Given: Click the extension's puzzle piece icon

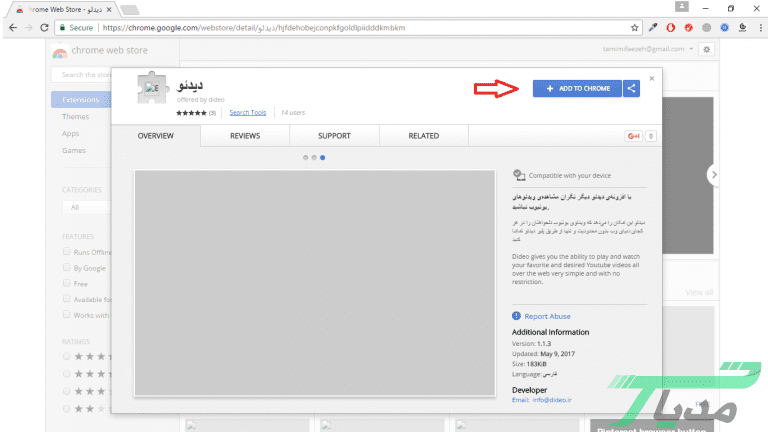Looking at the screenshot, I should (152, 88).
